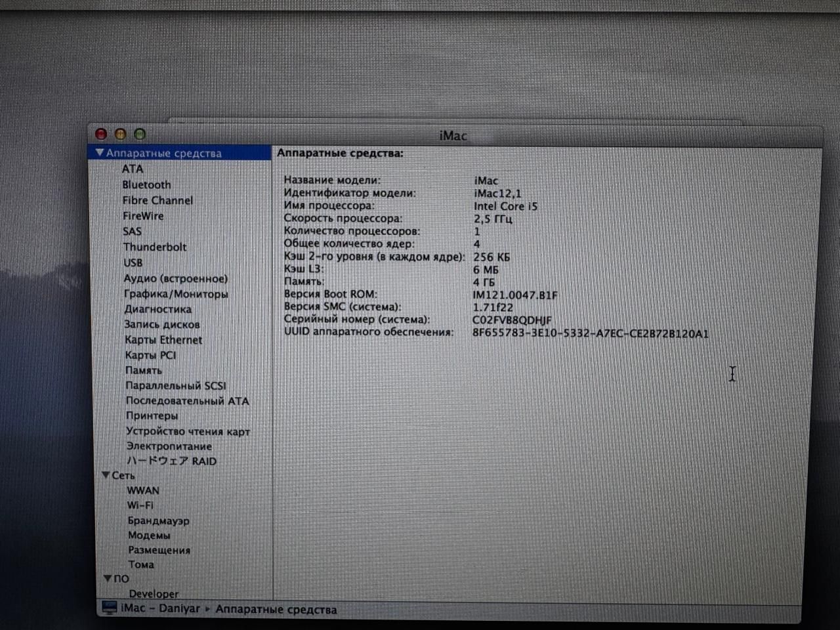The height and width of the screenshot is (630, 840).
Task: Click the 2,5 ГГц processor speed value
Action: tap(493, 219)
